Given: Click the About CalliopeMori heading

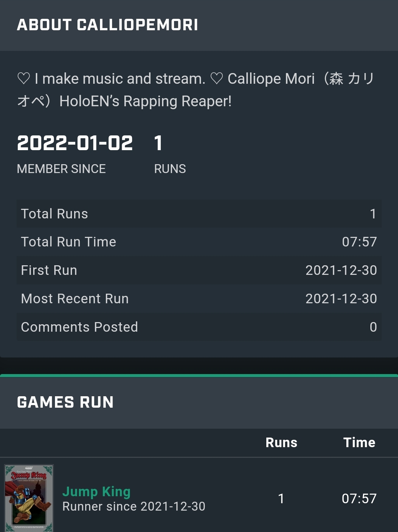Looking at the screenshot, I should (x=107, y=25).
